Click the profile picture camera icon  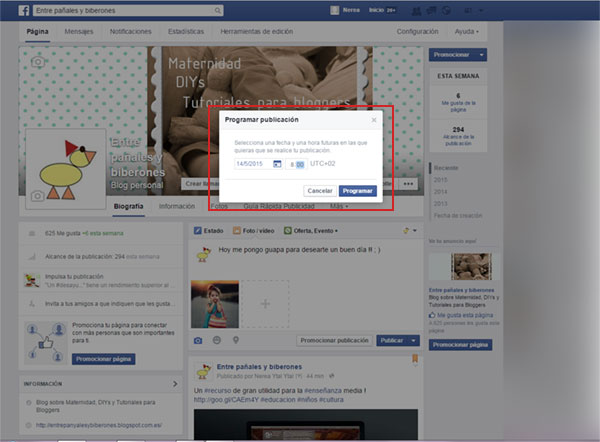point(38,196)
